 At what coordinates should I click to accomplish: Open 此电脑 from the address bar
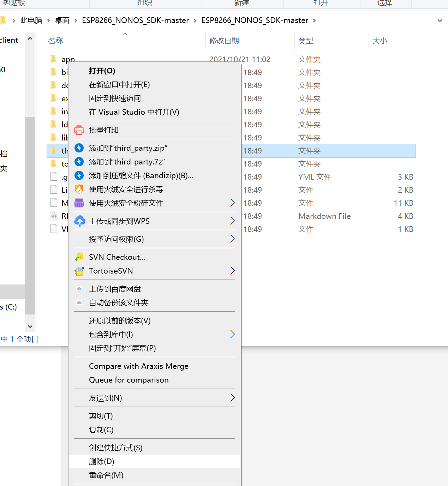(x=31, y=20)
